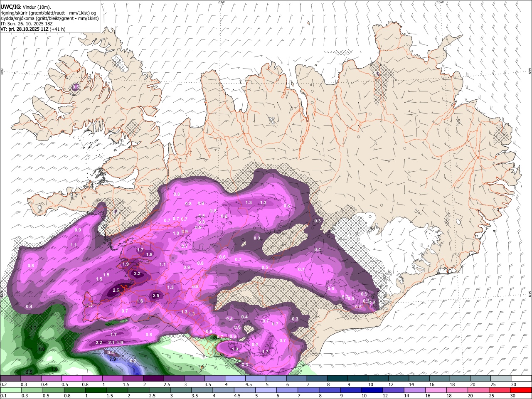Click the '1.0' snowfall value on the map

176,234
